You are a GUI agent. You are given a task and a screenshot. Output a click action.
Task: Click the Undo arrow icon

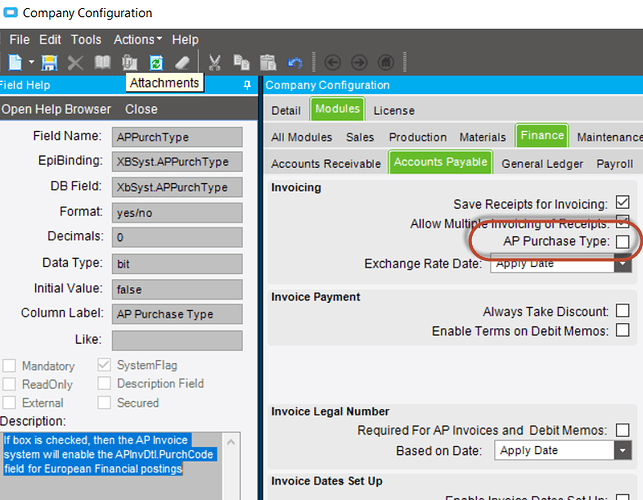tap(295, 63)
